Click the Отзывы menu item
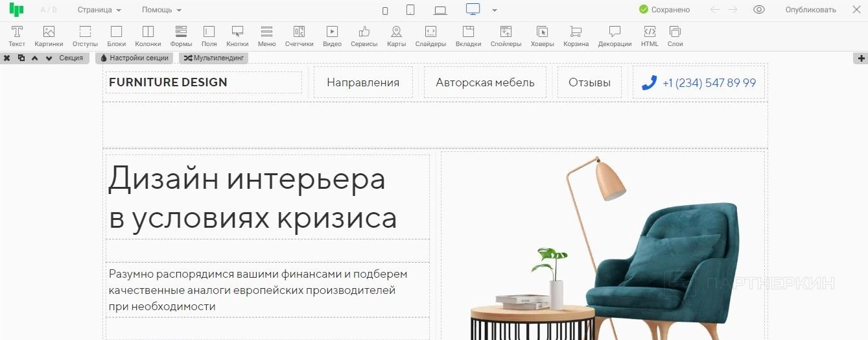The height and width of the screenshot is (340, 868). pyautogui.click(x=589, y=82)
